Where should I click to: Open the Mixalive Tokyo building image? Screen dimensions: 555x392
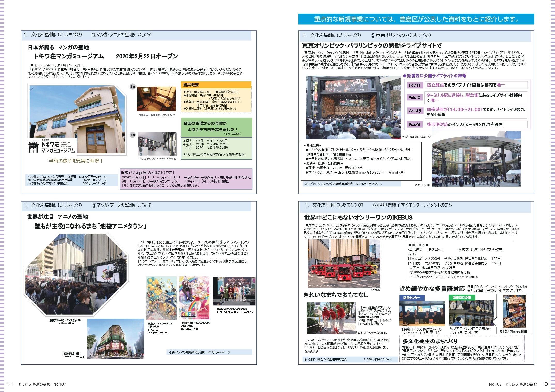pyautogui.click(x=115, y=339)
